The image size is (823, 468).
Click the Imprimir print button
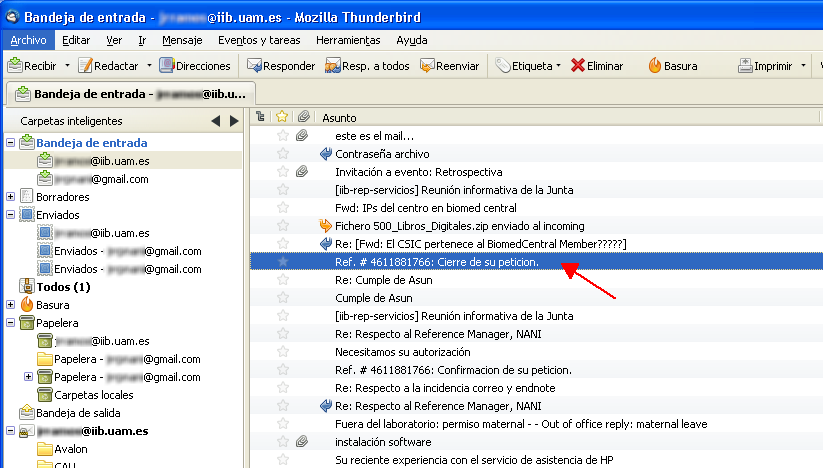coord(765,66)
